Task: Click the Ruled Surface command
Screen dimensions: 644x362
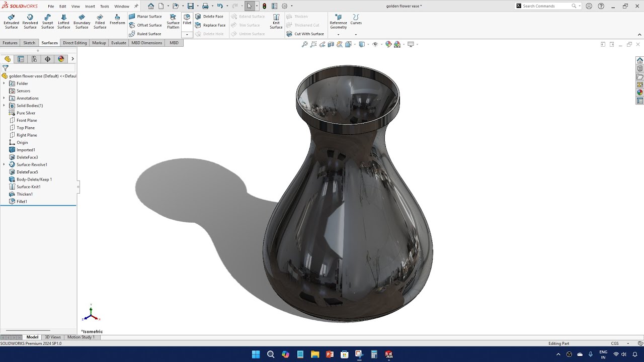Action: point(145,34)
